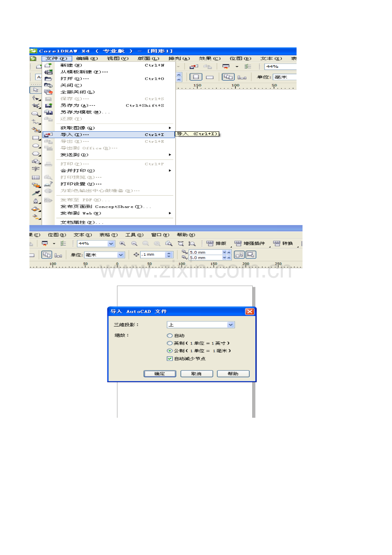
Task: Select the Basic Shapes tool
Action: tap(36, 161)
